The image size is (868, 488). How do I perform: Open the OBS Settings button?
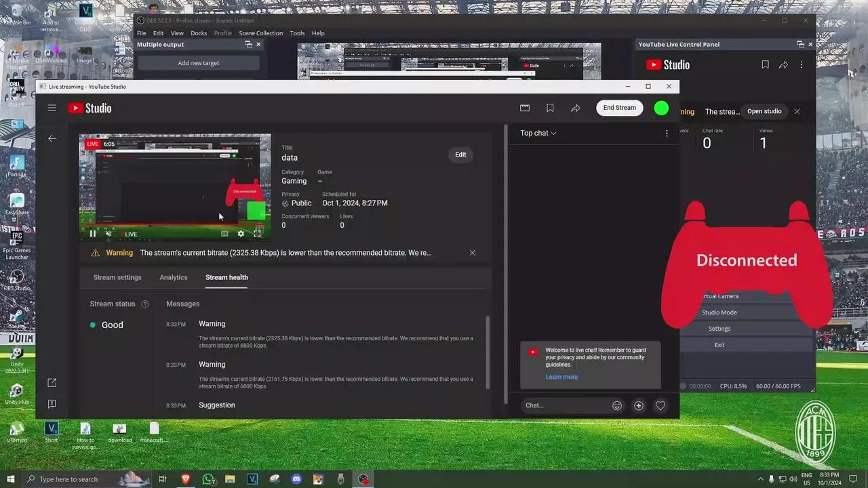point(719,329)
